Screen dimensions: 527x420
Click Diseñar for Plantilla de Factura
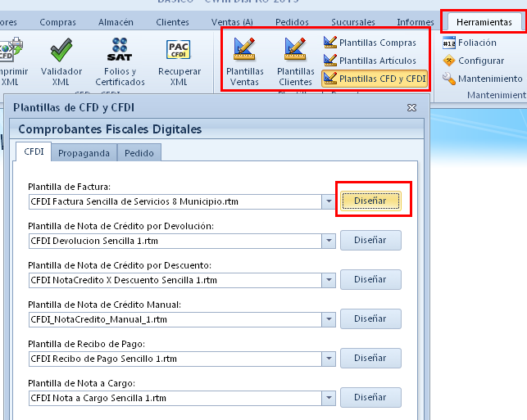pos(370,201)
